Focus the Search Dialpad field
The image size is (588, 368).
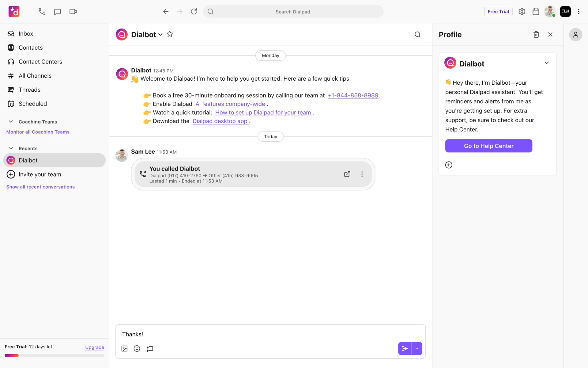(293, 12)
